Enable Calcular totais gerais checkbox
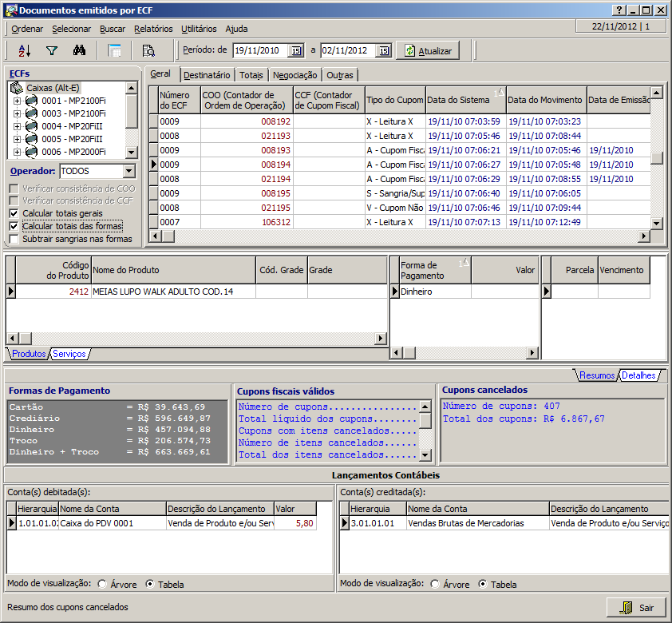This screenshot has height=623, width=672. 14,214
